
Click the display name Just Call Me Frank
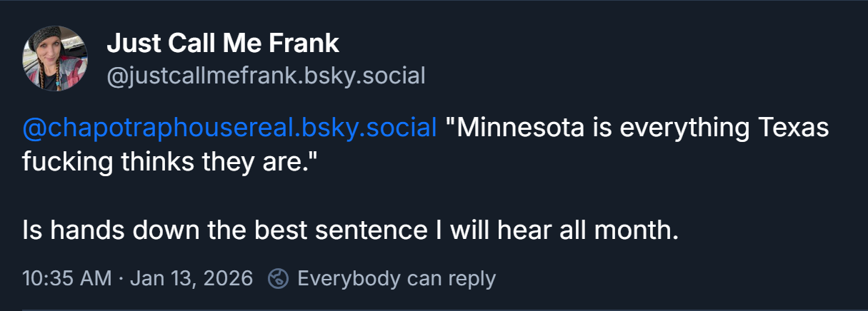pos(223,44)
